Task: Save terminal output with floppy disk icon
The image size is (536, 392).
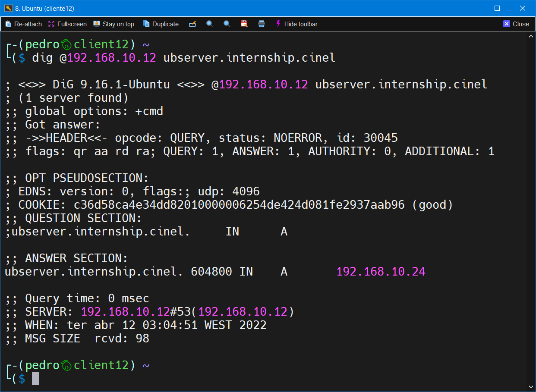Action: click(x=244, y=24)
